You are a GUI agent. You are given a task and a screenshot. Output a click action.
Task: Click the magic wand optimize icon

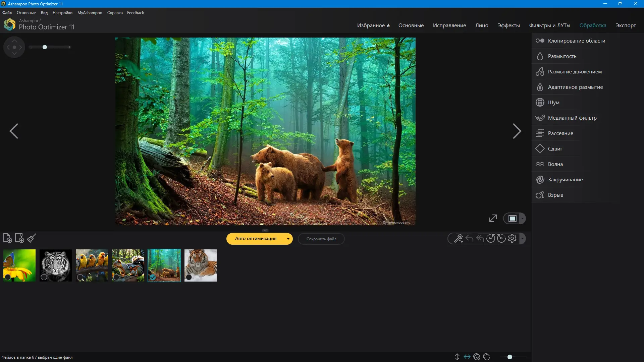coord(458,239)
